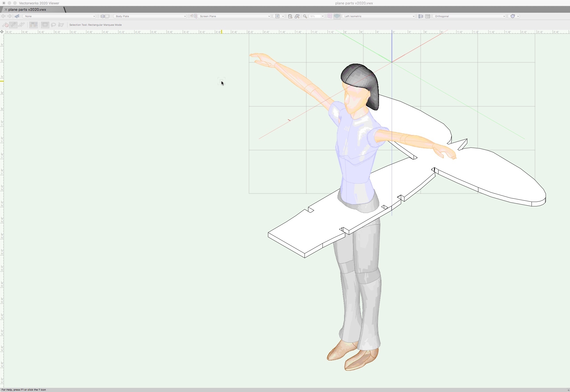Click the zoom magnifier icon
The image size is (570, 392).
(x=305, y=16)
